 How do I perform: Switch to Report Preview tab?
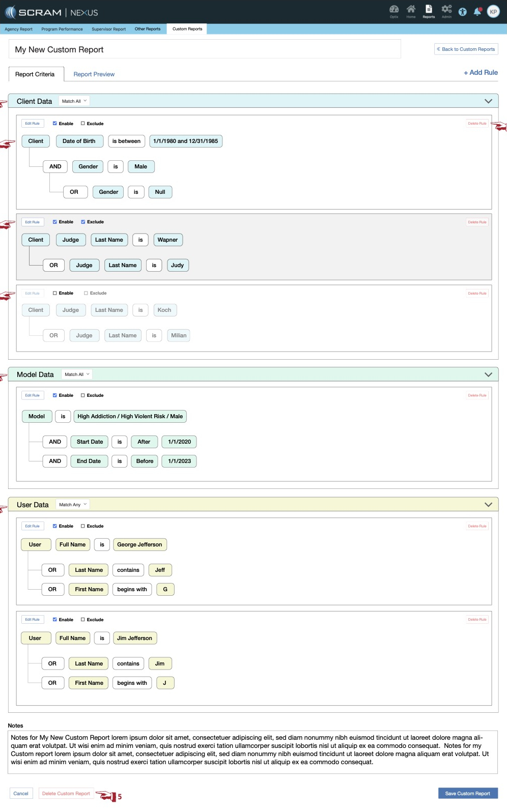94,74
